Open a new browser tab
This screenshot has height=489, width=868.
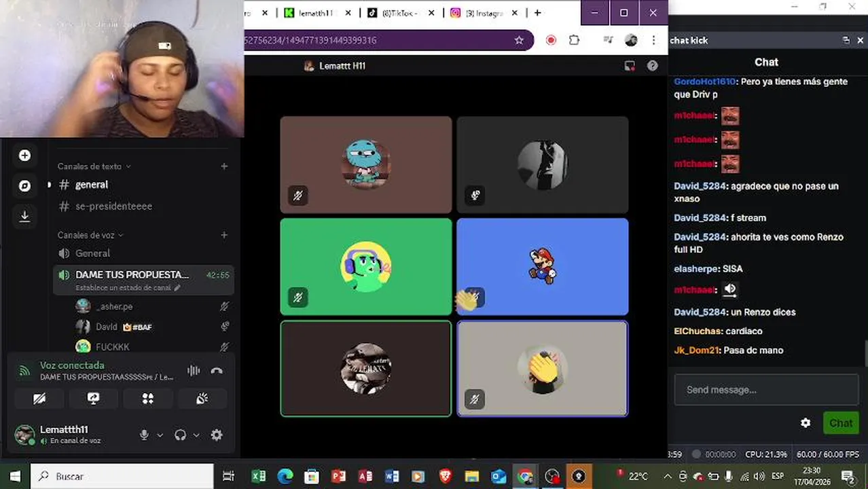click(538, 13)
